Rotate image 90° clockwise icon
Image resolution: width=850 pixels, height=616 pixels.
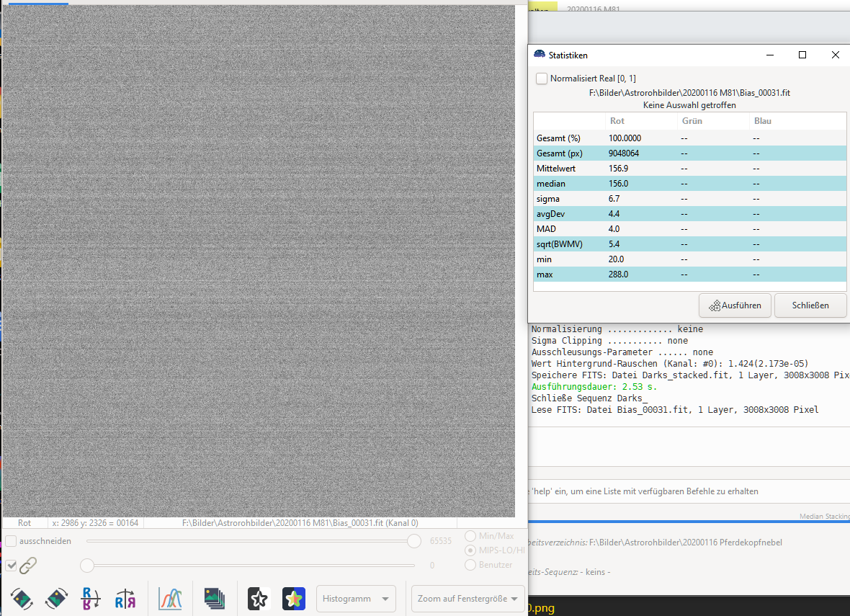[x=56, y=599]
